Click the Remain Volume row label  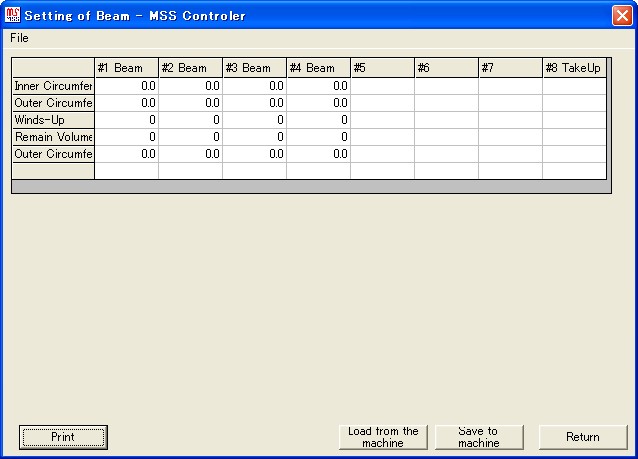click(x=53, y=137)
